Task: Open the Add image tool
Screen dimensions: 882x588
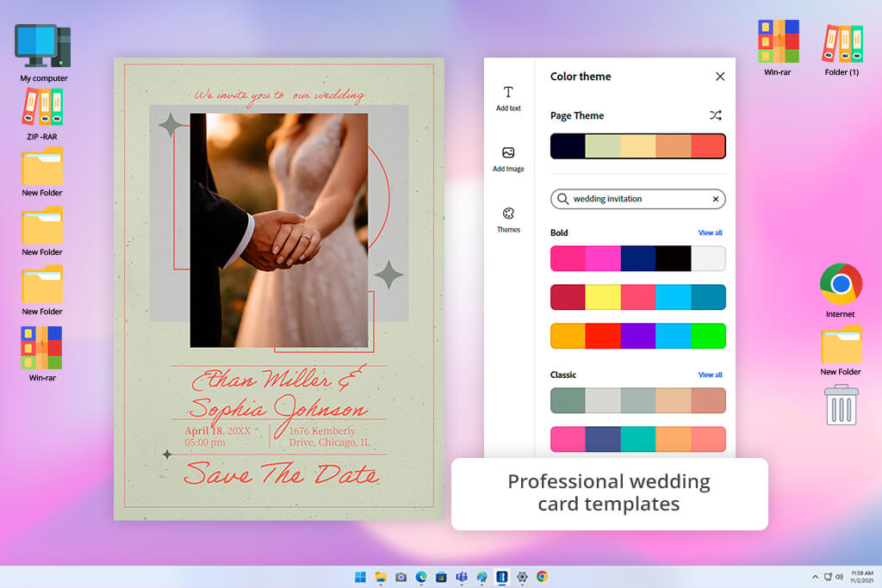Action: (508, 158)
